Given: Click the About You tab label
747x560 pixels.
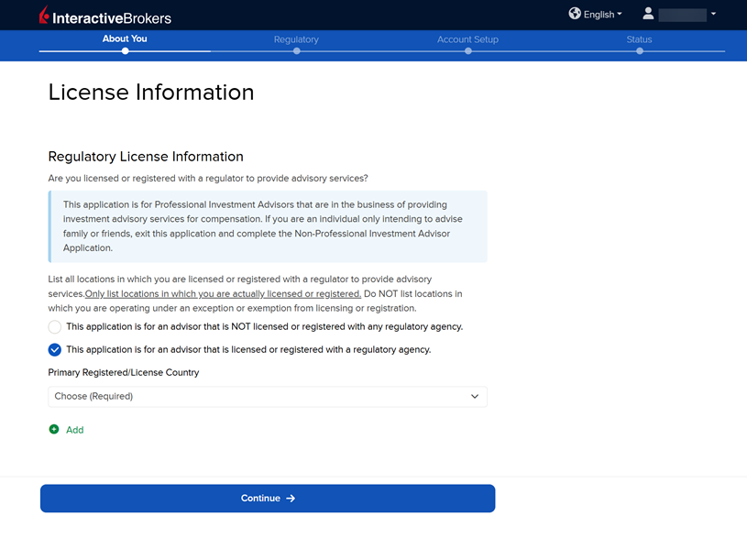Looking at the screenshot, I should 125,38.
